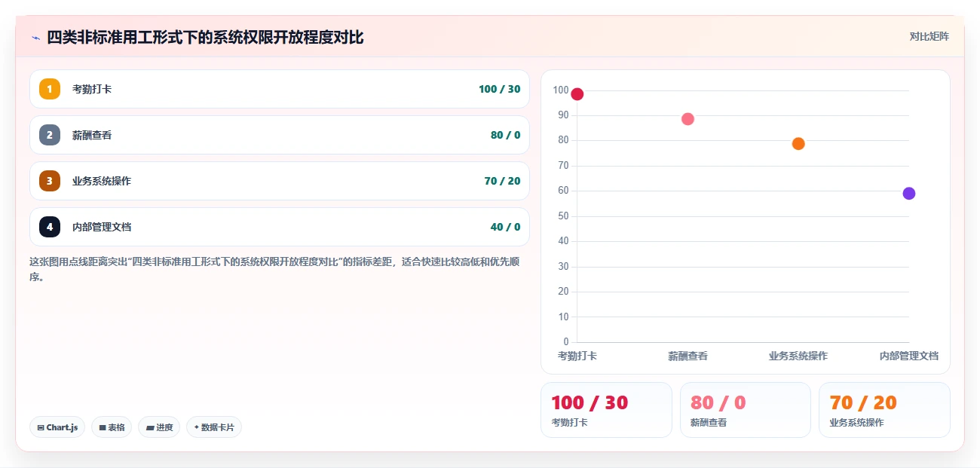Click the orange 业务系统操作 chart point
The height and width of the screenshot is (468, 980).
798,144
